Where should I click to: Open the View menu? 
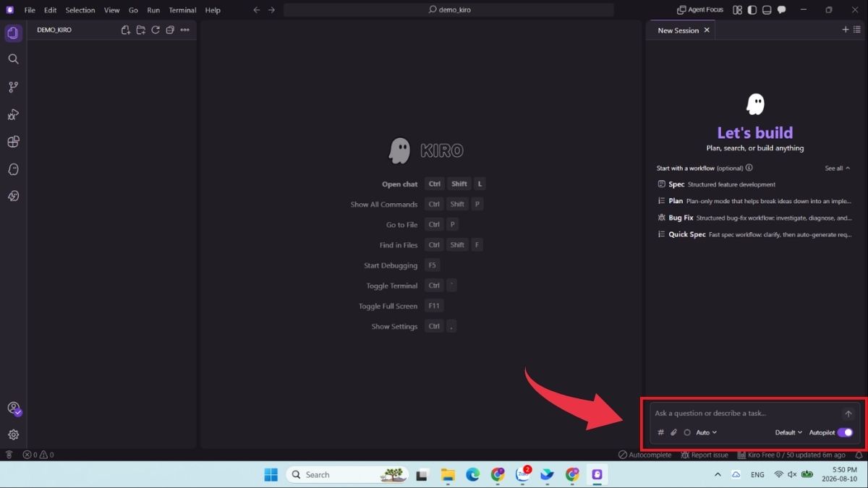pos(111,10)
